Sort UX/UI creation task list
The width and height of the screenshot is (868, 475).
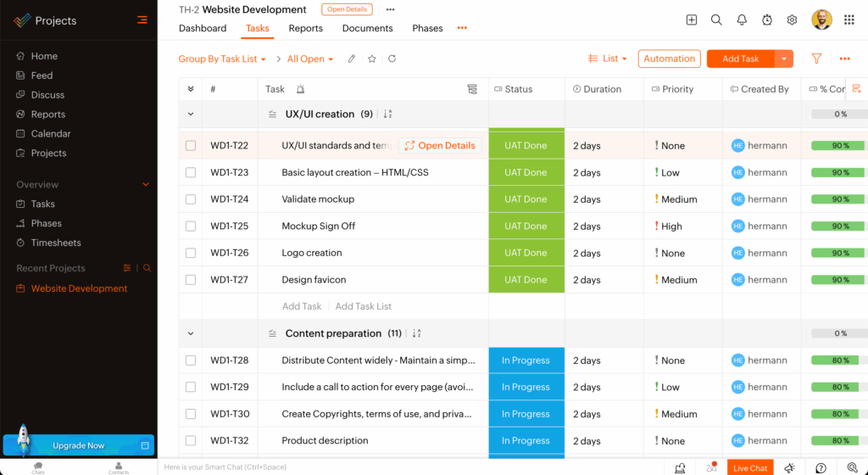pyautogui.click(x=387, y=114)
